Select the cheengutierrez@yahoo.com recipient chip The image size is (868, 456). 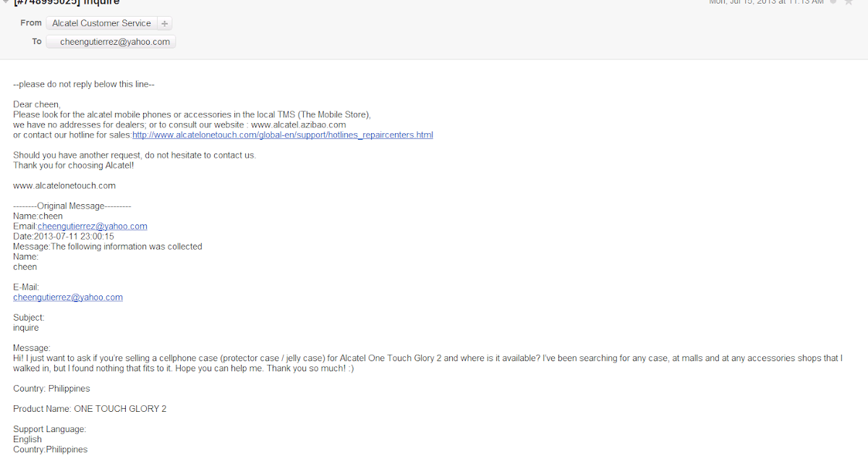click(111, 42)
